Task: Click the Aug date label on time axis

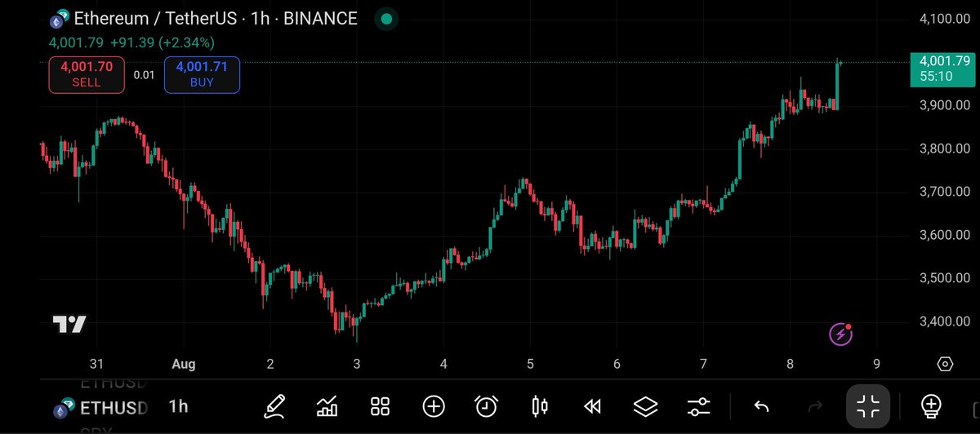Action: 184,364
